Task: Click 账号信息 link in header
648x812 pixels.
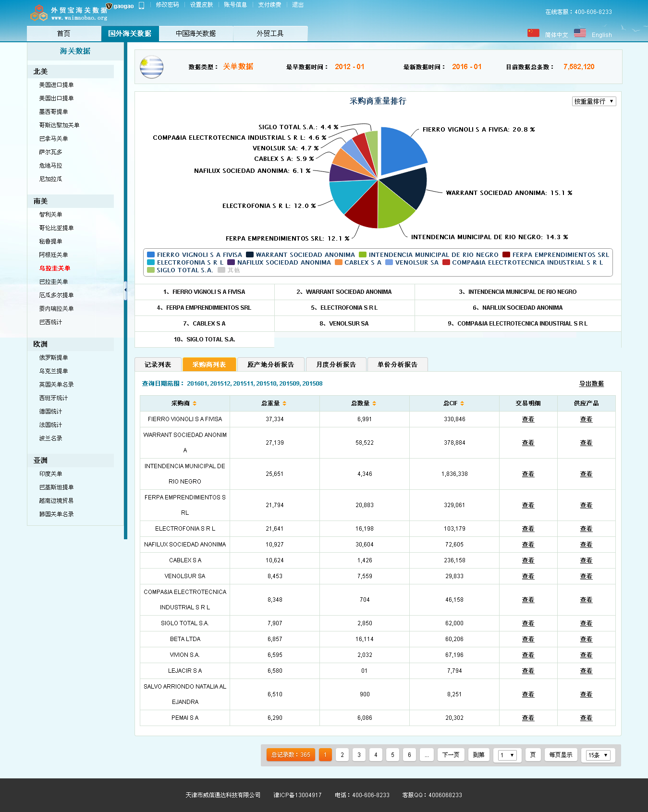Action: 235,5
